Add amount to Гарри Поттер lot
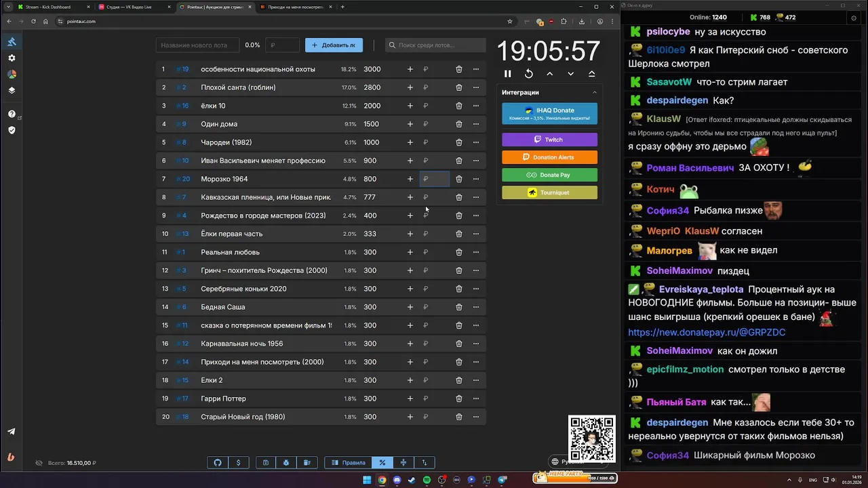The image size is (868, 488). (x=410, y=399)
